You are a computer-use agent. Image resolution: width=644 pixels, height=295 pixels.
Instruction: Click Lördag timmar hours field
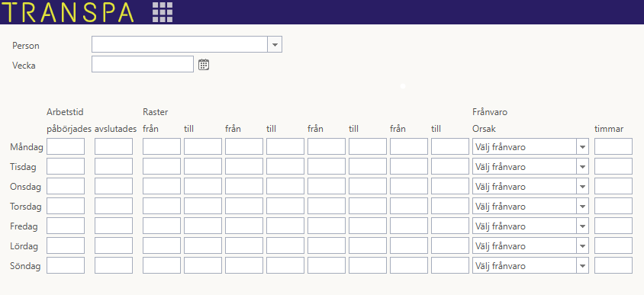[613, 245]
